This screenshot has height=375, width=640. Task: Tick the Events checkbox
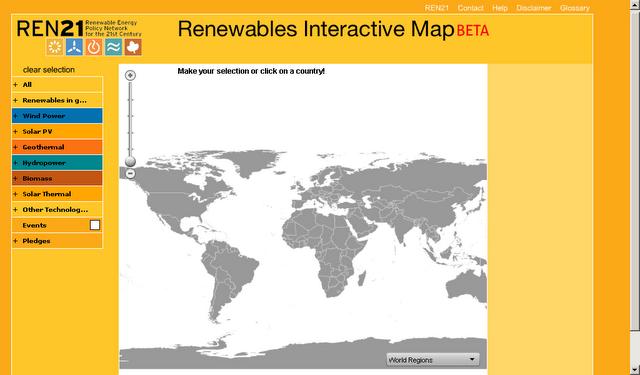click(95, 225)
